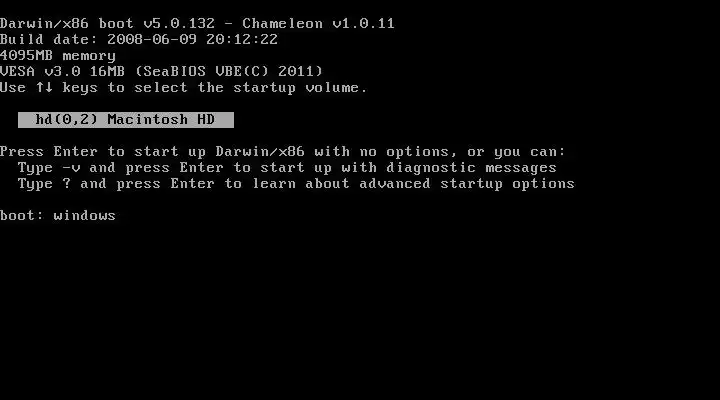
Task: Click the VESA v3.0 16MB line
Action: 161,72
